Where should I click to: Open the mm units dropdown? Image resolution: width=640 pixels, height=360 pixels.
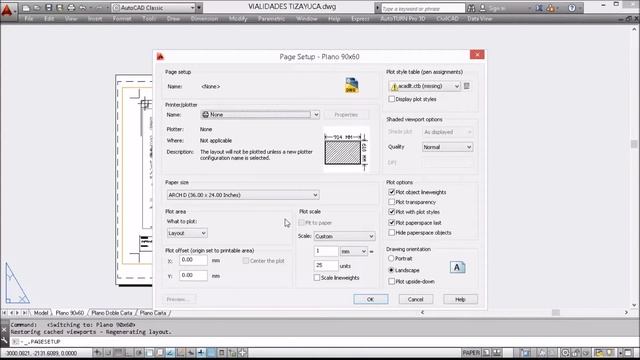tap(353, 251)
